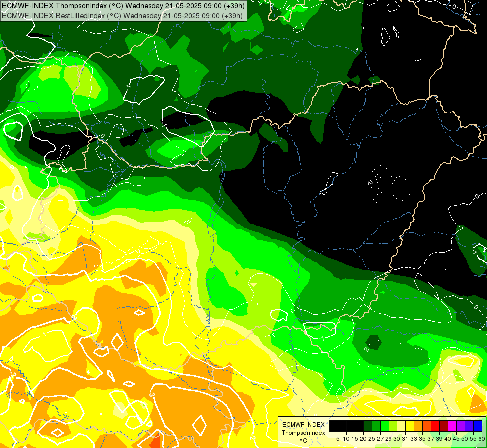Click the yellow 31–33 legend swatch
The height and width of the screenshot is (448, 487).
410,426
